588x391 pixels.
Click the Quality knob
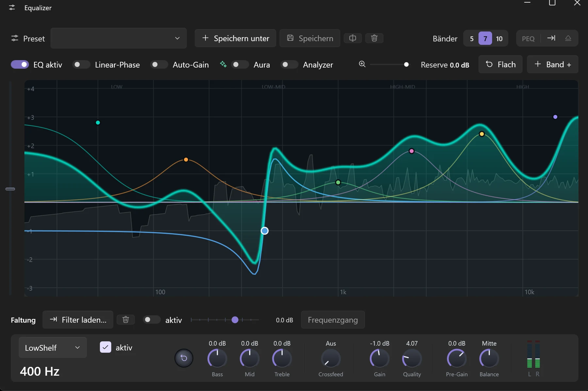pyautogui.click(x=412, y=358)
